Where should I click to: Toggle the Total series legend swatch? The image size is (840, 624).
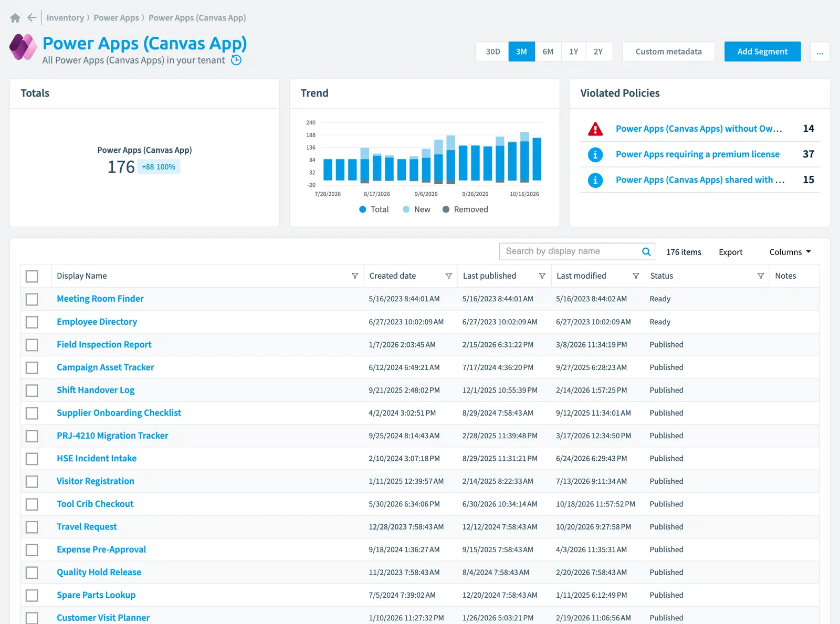(362, 209)
